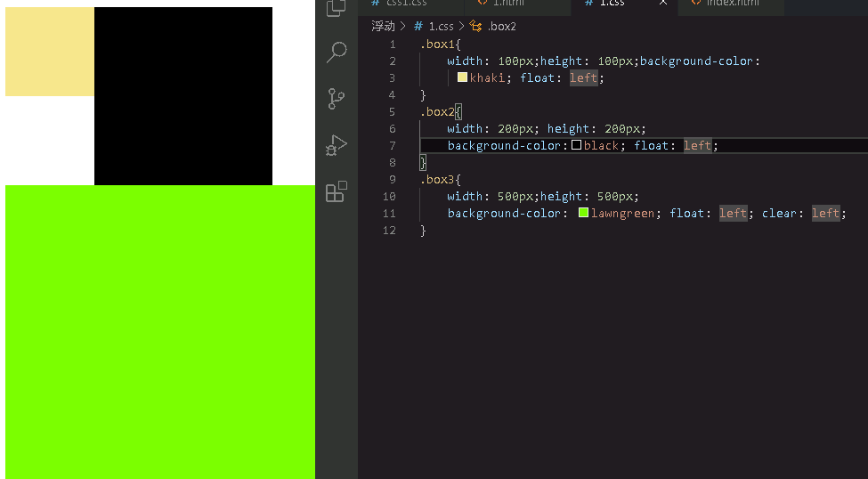The image size is (868, 479).
Task: Click the closing brace on line 12
Action: (424, 230)
